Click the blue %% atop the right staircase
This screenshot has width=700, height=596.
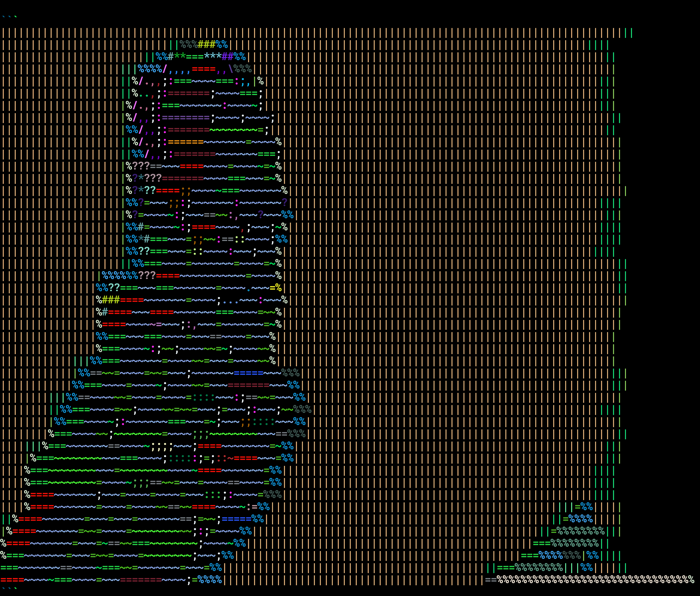586,507
